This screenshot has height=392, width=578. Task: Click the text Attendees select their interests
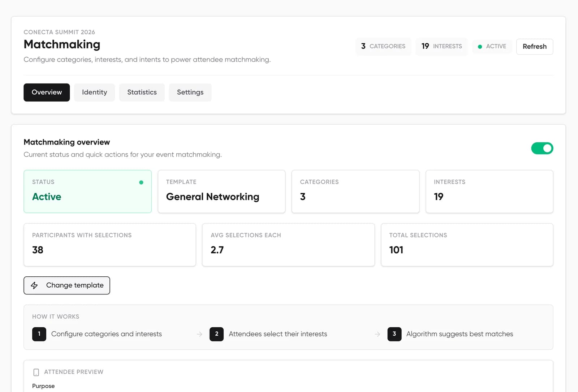[278, 334]
